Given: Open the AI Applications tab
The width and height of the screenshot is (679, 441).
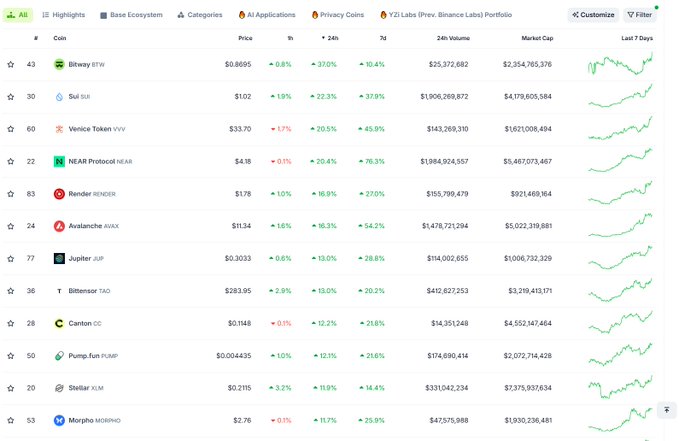Looking at the screenshot, I should pos(267,15).
